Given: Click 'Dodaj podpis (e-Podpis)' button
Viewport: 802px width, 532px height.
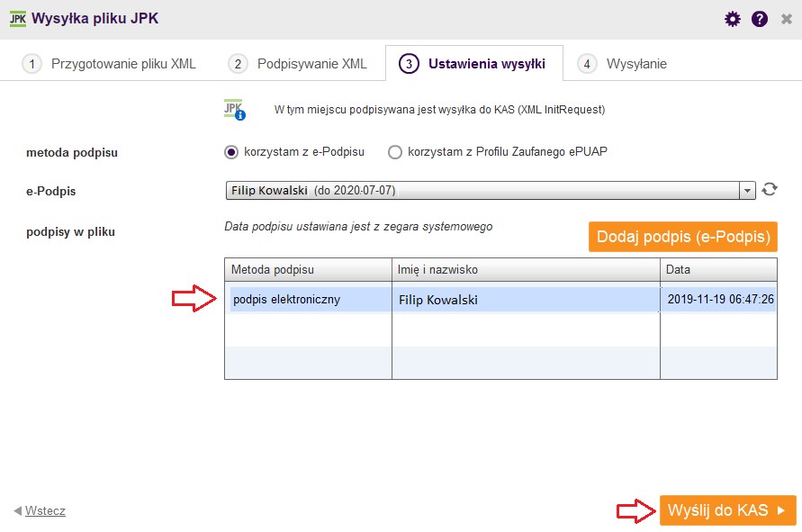Looking at the screenshot, I should point(683,237).
